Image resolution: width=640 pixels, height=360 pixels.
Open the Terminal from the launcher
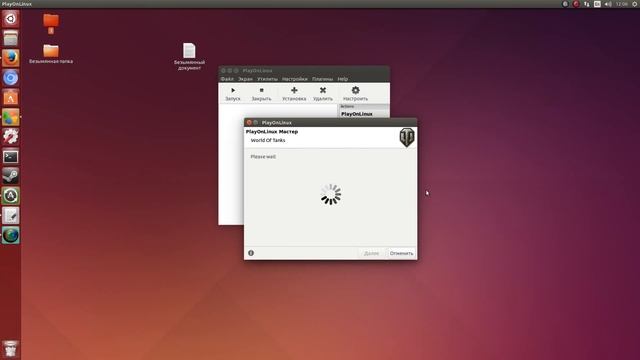coord(11,157)
